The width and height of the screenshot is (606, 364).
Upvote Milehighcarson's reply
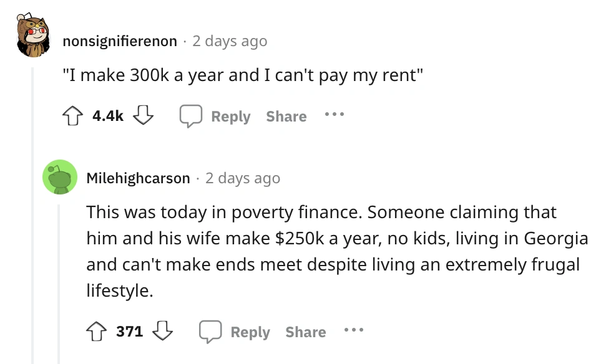[x=96, y=332]
